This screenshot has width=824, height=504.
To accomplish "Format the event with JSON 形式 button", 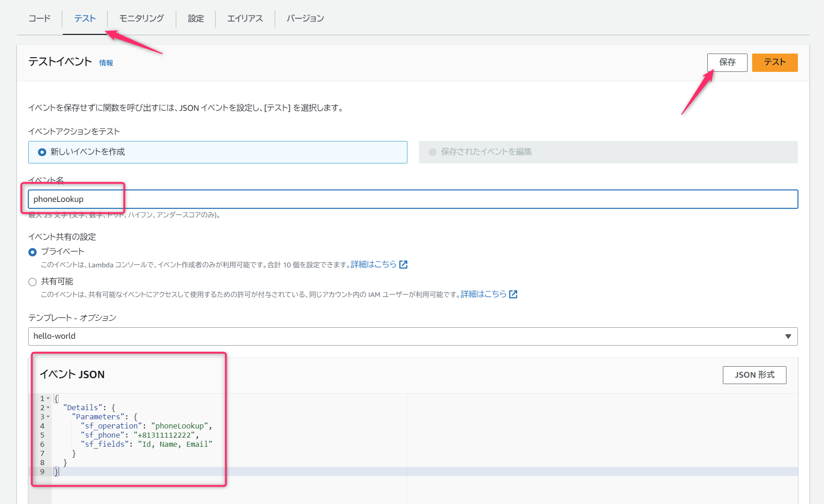I will click(754, 375).
